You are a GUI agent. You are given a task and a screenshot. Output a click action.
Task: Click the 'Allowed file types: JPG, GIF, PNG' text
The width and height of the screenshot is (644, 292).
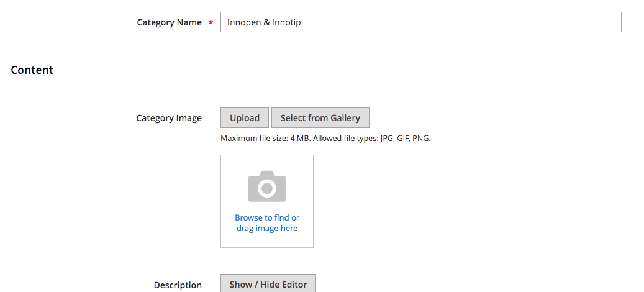[x=371, y=139]
